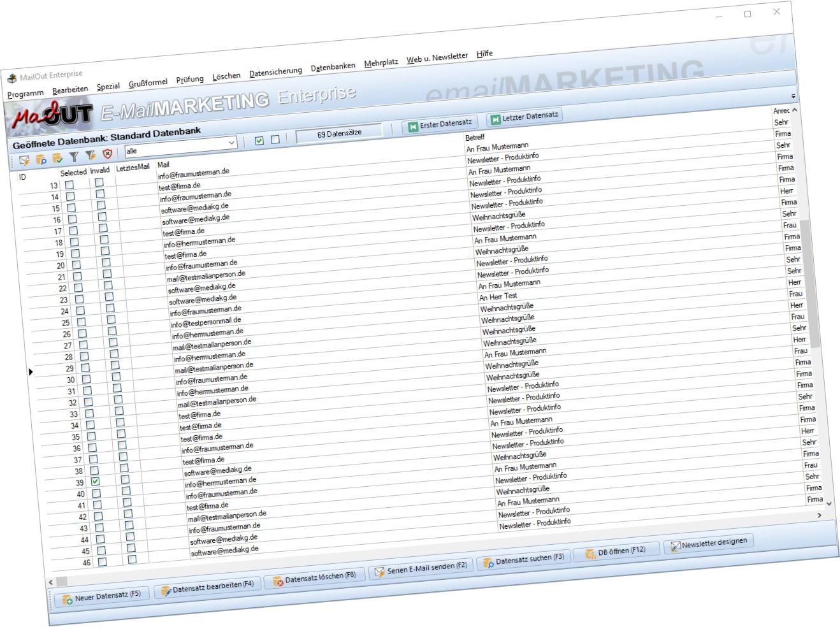The image size is (840, 627).
Task: Click DB öffnen (F12) button
Action: [x=615, y=551]
